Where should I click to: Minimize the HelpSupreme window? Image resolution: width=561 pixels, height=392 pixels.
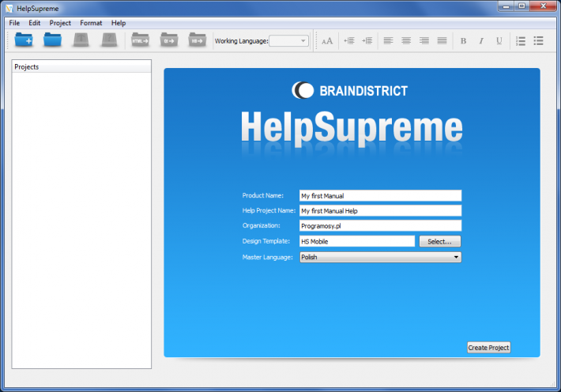click(506, 6)
